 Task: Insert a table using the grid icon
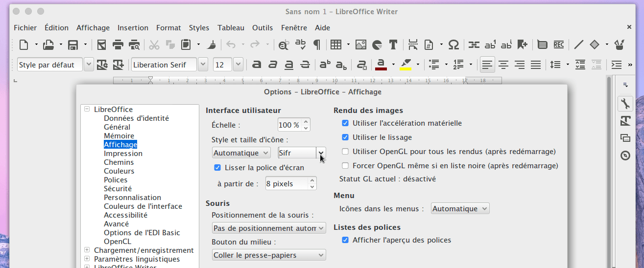coord(336,45)
